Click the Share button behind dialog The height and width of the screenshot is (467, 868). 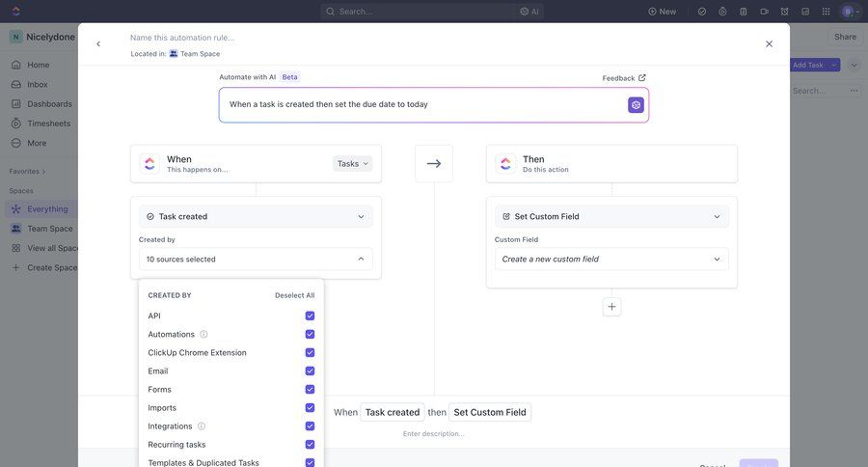coord(845,37)
